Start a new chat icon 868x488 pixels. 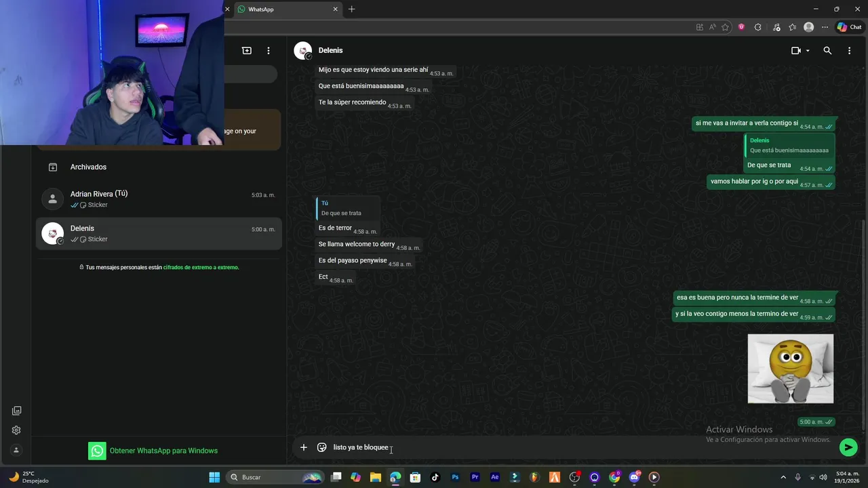coord(247,51)
